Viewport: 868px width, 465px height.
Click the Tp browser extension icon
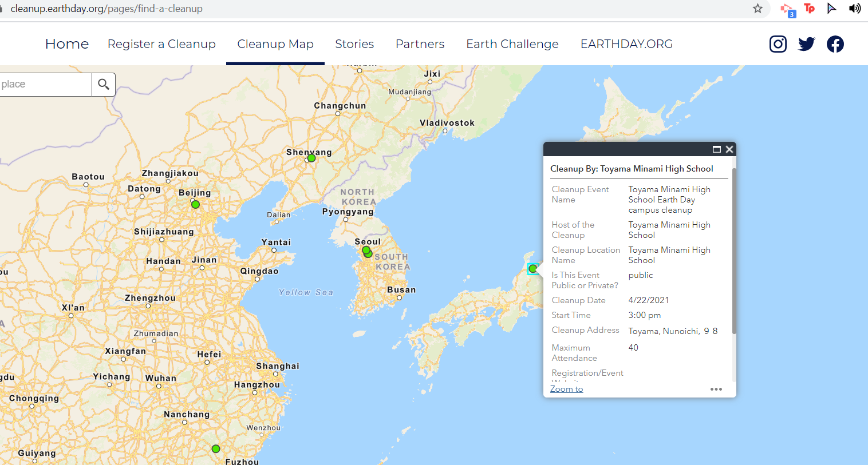click(x=809, y=9)
